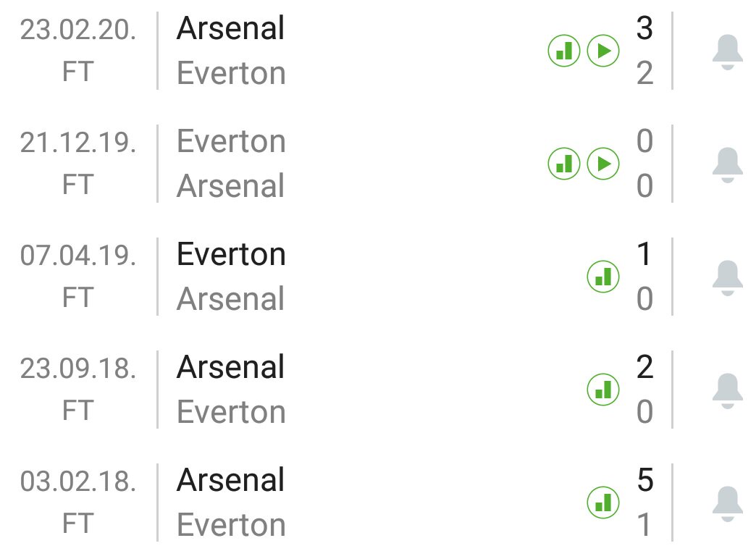Open statistics for the 23.02.20 Arsenal–Everton match

coord(564,51)
